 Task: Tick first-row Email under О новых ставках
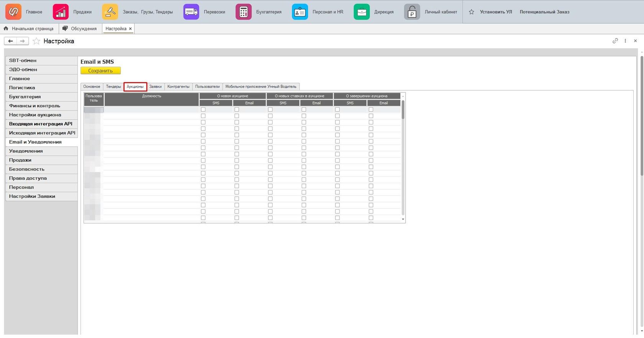(304, 110)
